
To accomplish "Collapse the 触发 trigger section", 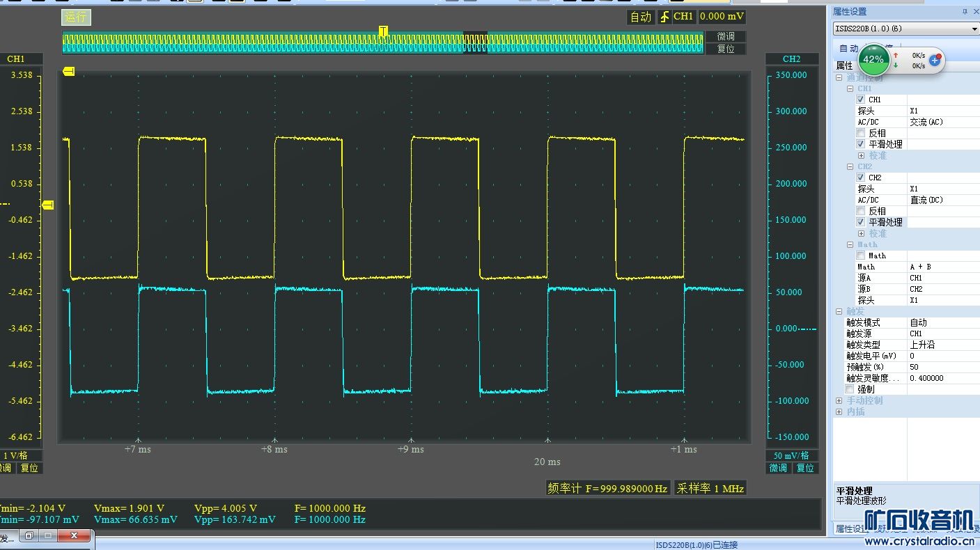I will pyautogui.click(x=839, y=311).
